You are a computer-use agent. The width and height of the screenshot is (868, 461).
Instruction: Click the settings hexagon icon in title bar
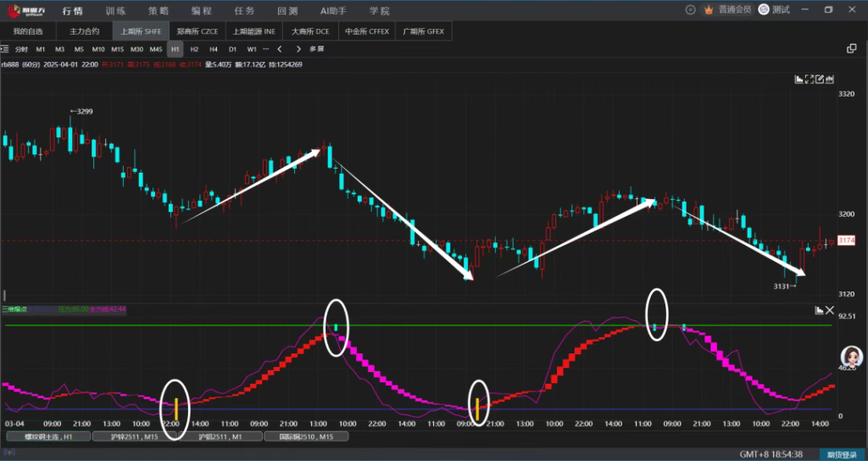click(x=690, y=9)
